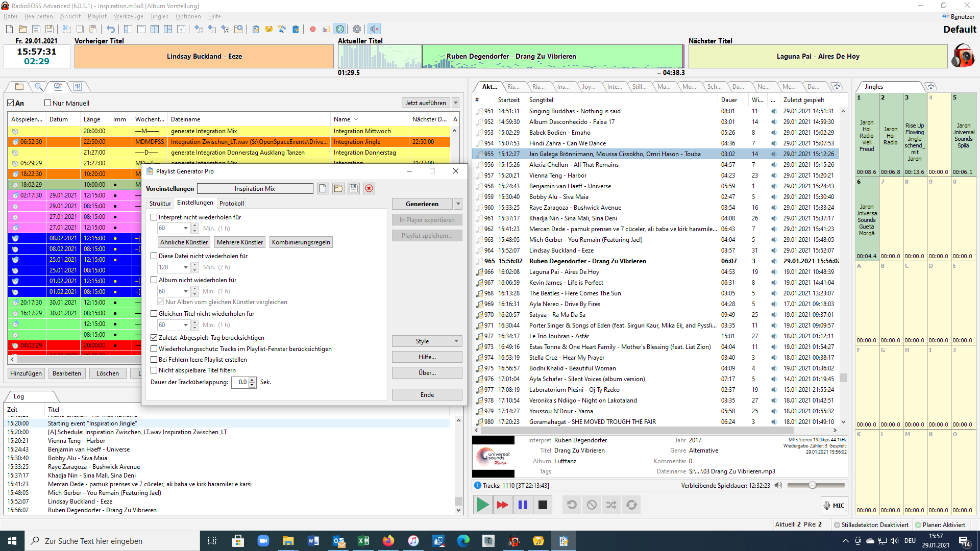Open the search magnifier tab

pos(38,87)
